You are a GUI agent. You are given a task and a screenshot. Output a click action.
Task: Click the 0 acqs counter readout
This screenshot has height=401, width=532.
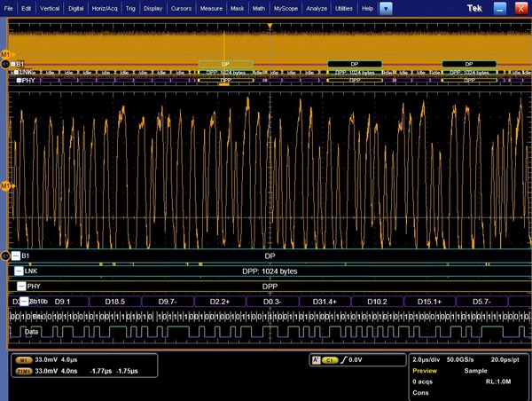[422, 381]
